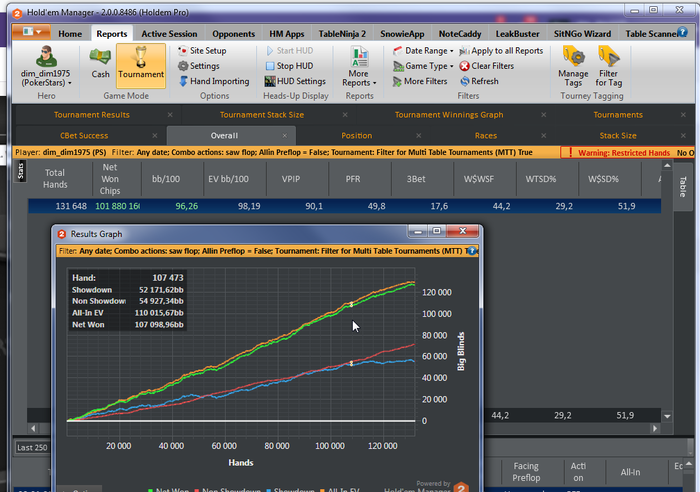Sort by VPIP column header
Image resolution: width=700 pixels, height=492 pixels.
click(291, 179)
